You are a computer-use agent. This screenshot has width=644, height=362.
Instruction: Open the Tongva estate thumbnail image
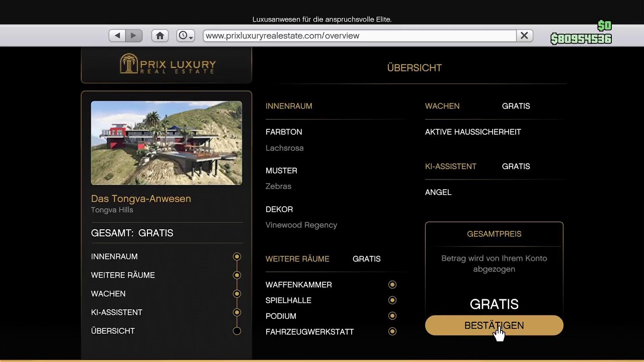coord(167,143)
